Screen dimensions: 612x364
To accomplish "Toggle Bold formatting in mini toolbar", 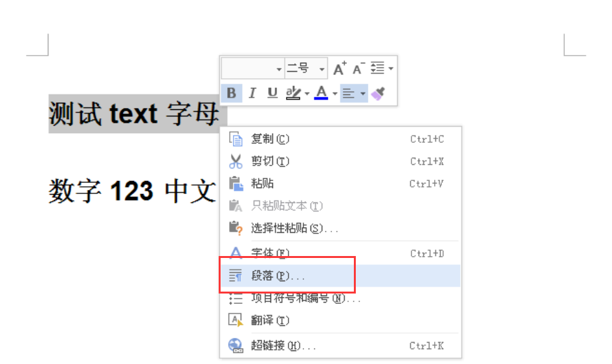I will 232,93.
